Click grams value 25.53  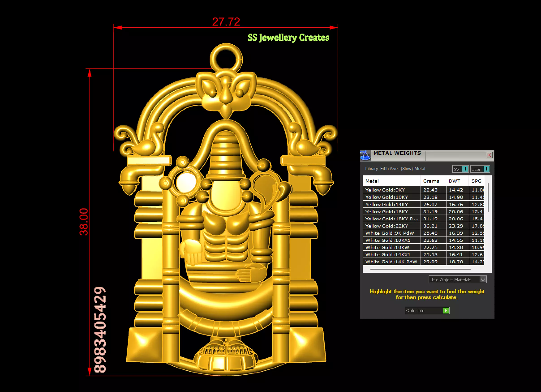(x=430, y=254)
